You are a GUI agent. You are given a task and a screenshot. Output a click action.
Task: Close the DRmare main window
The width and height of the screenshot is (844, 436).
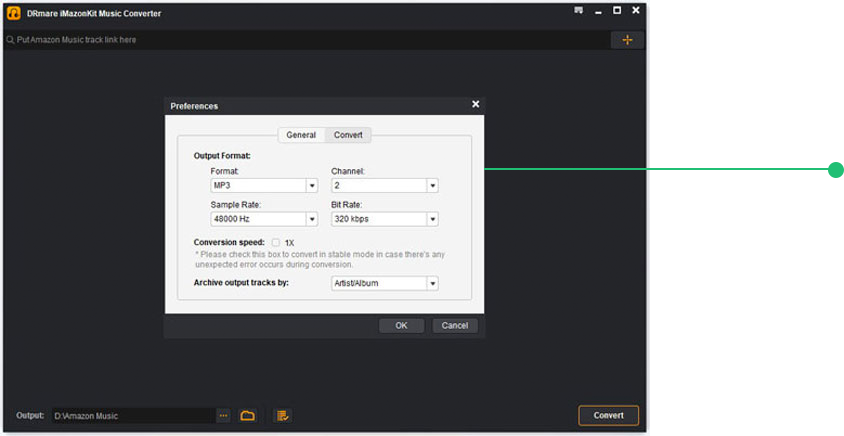(x=636, y=10)
